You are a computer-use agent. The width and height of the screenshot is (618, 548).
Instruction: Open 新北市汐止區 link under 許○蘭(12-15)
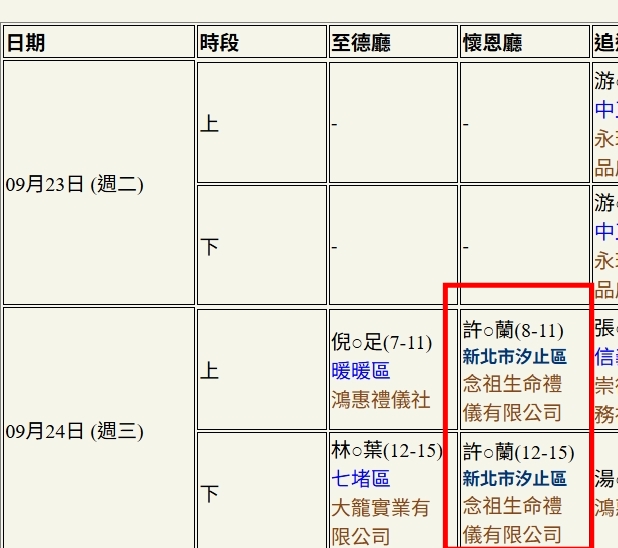coord(514,479)
